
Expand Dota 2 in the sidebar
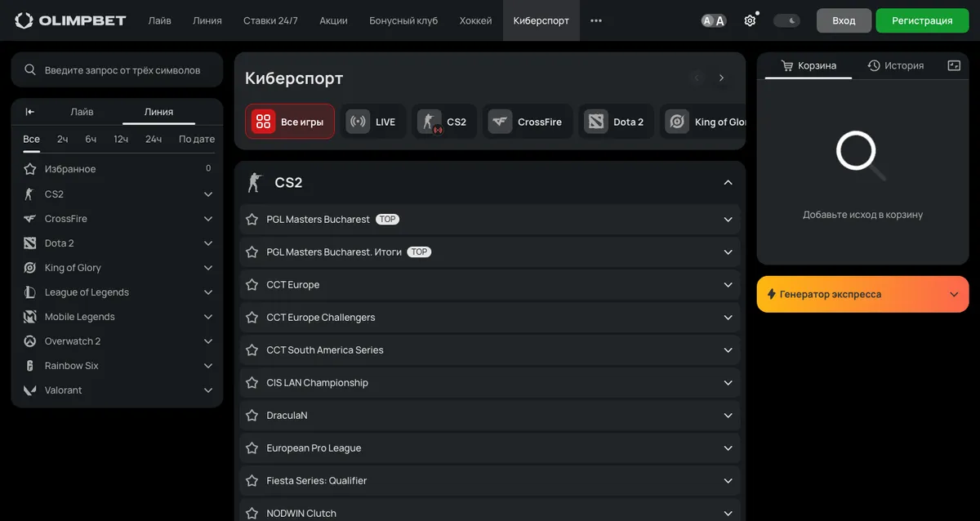tap(208, 243)
